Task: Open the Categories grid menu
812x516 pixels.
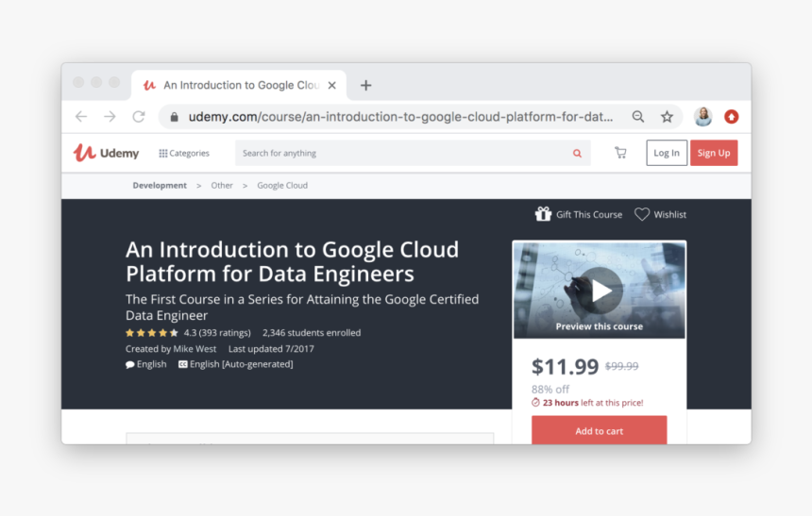Action: (184, 153)
